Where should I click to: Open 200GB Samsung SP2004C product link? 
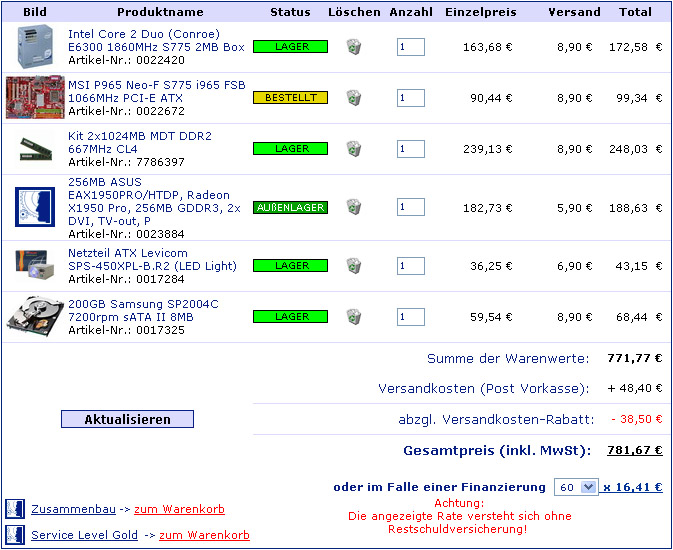tap(143, 310)
